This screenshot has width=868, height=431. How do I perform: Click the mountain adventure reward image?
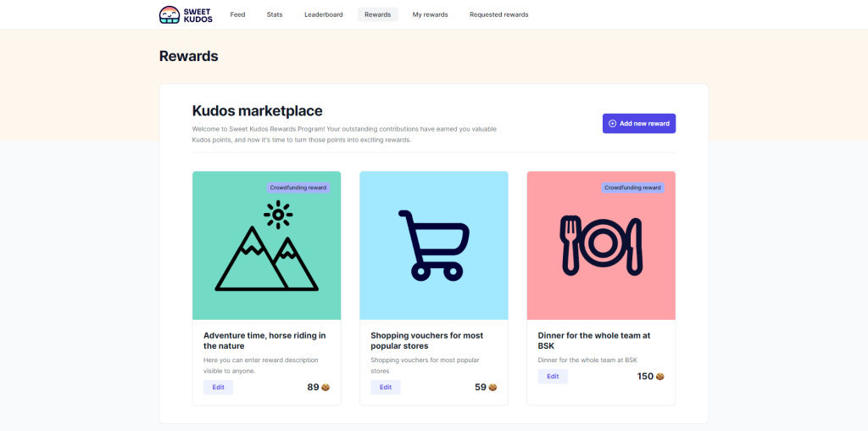266,246
